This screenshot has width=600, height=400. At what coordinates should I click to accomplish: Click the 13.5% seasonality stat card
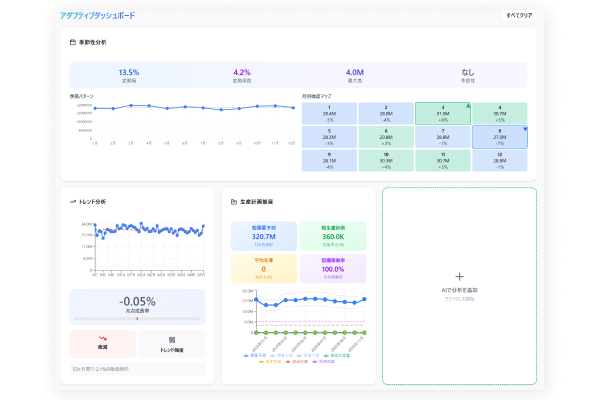pyautogui.click(x=128, y=75)
